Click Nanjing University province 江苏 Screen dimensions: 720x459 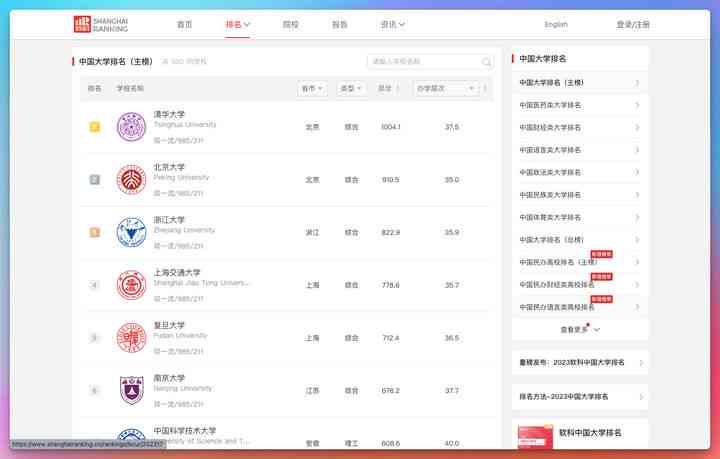pos(312,391)
